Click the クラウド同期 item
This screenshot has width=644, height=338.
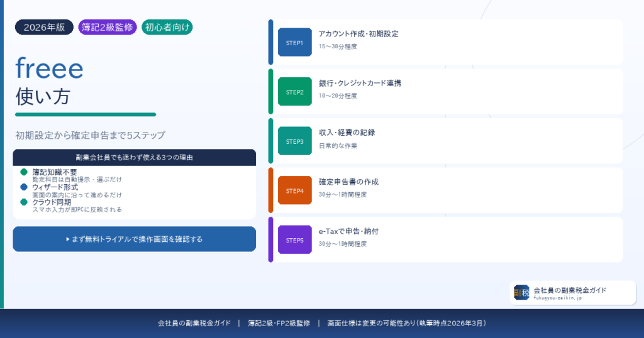(52, 202)
